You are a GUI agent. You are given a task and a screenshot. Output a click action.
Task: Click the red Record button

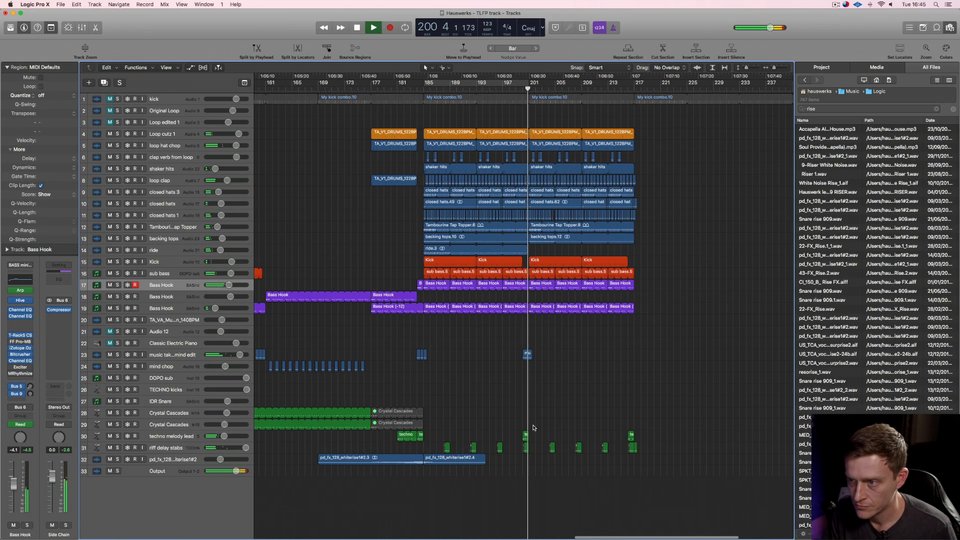(x=389, y=28)
